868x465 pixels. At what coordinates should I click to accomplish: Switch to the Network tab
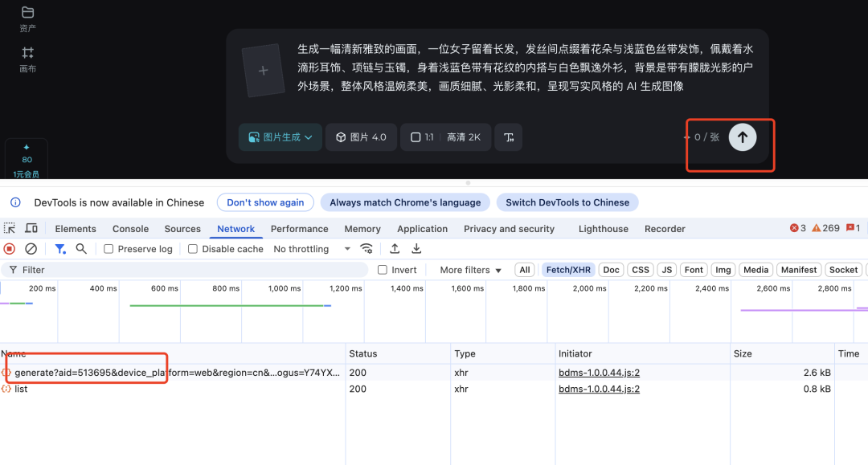click(235, 229)
